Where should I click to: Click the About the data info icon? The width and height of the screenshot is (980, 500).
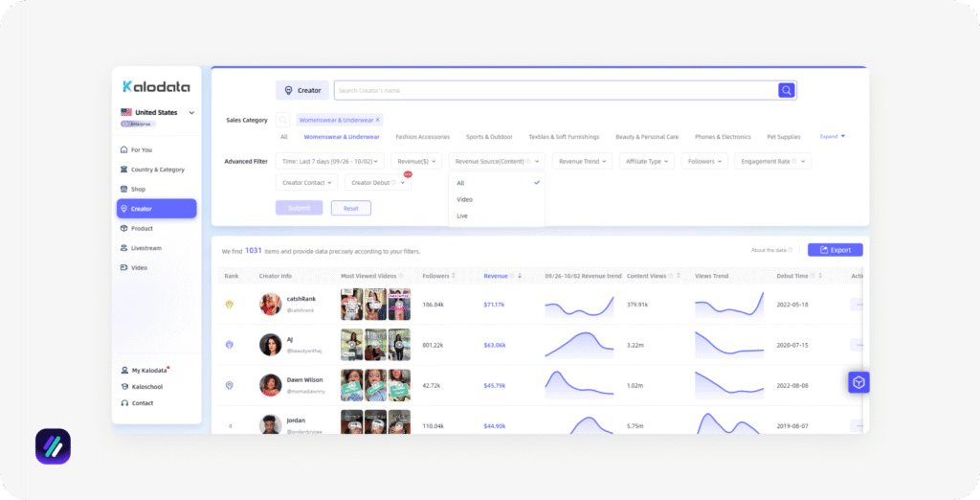click(x=791, y=250)
